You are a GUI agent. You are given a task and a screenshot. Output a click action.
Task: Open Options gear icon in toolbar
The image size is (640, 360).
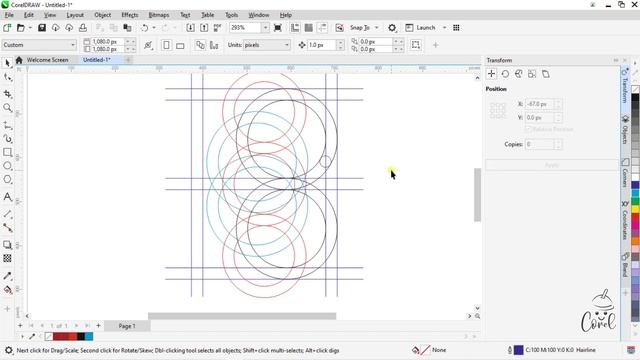point(392,28)
